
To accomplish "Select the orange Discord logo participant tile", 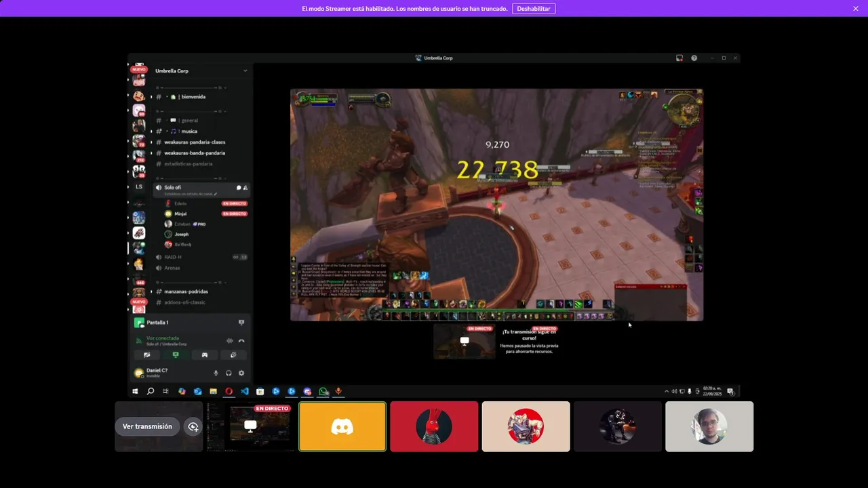I will [342, 426].
